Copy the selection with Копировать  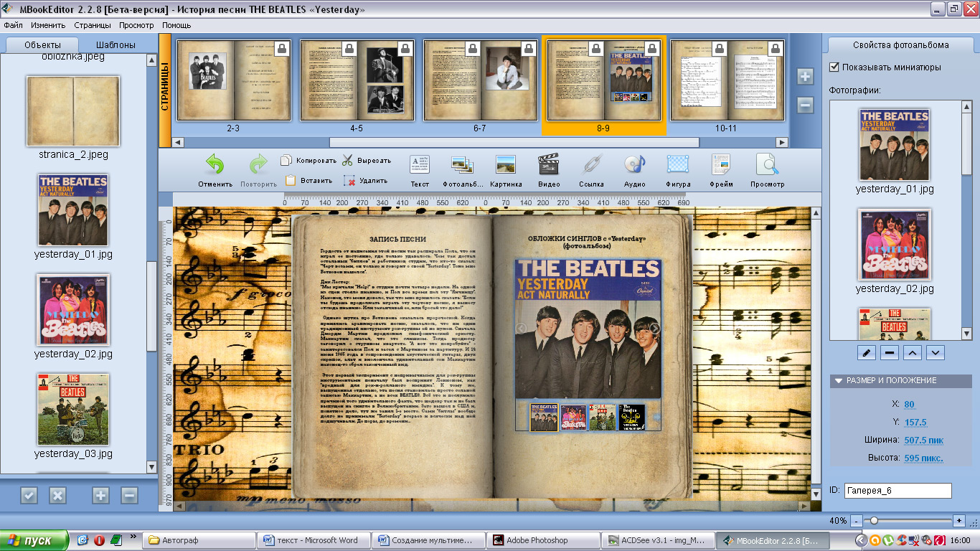pyautogui.click(x=309, y=161)
